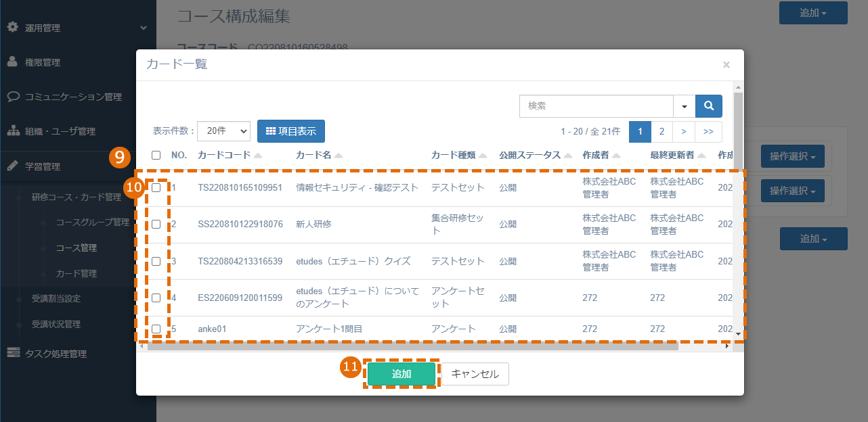Select page 1 in pagination
Image resolution: width=868 pixels, height=422 pixels.
click(x=640, y=132)
